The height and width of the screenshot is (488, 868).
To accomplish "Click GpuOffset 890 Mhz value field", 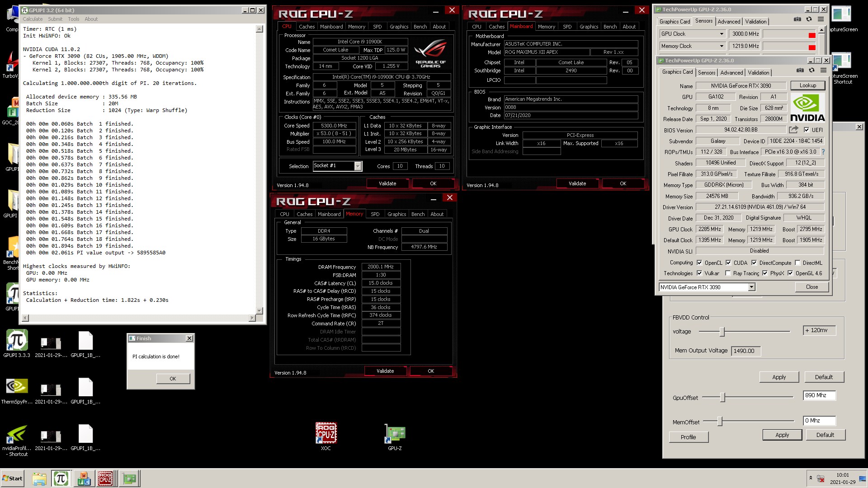I will (819, 395).
